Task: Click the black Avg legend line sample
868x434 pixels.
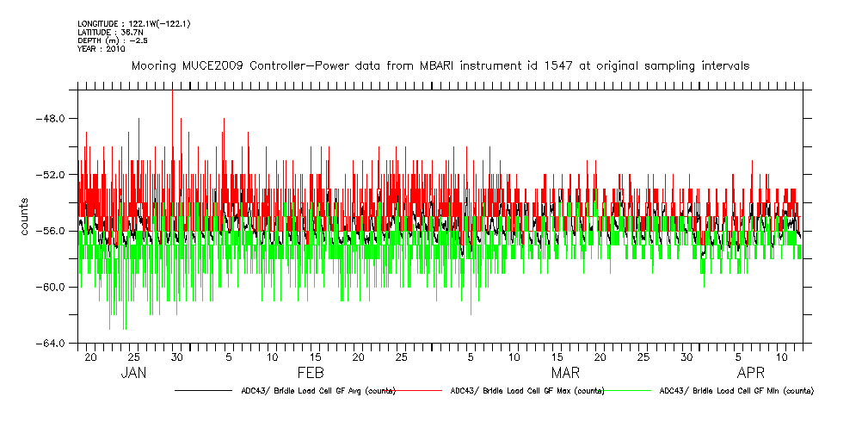Action: tap(203, 390)
